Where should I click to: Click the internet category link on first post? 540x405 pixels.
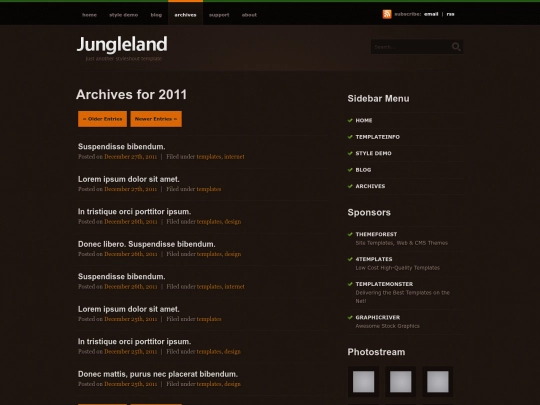(x=234, y=157)
